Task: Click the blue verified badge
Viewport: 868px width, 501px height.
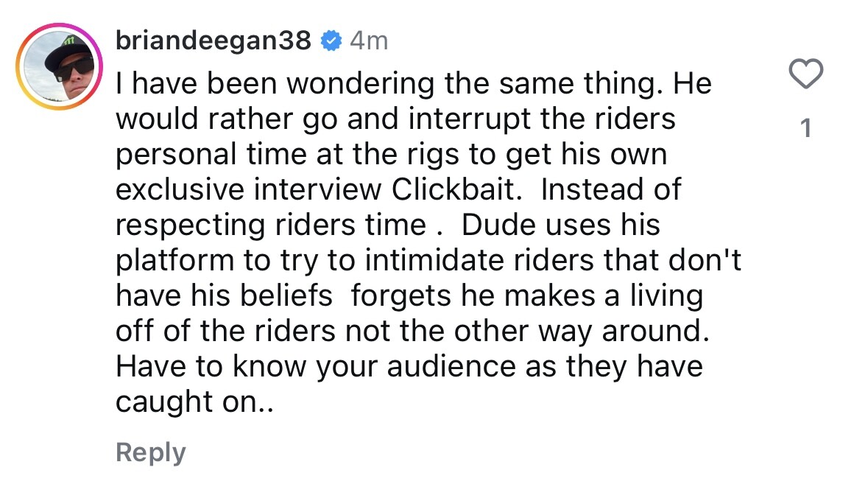Action: coord(332,41)
